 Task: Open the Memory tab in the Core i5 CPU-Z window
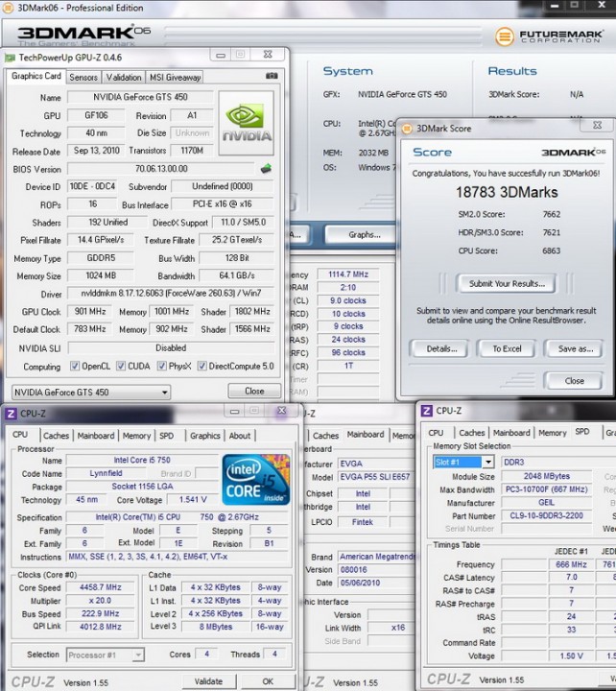(136, 436)
